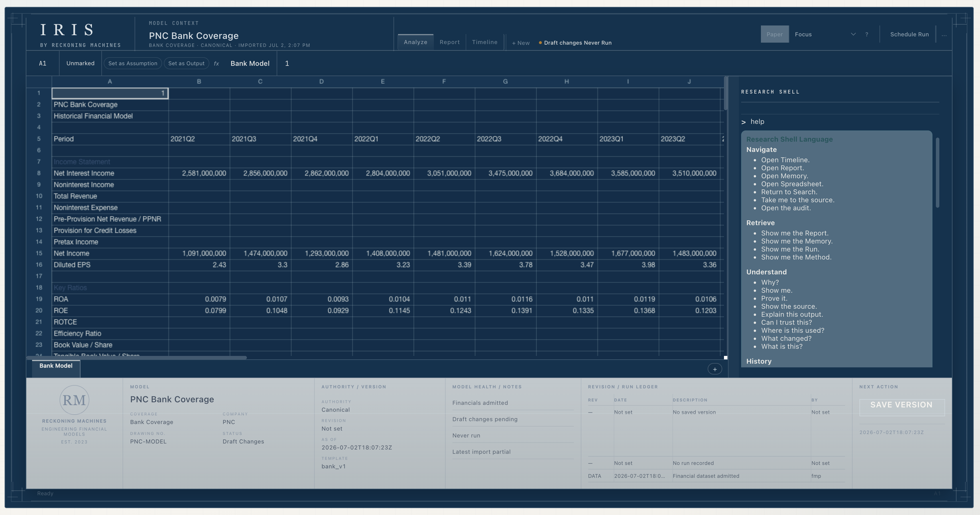Switch to the Report tab

449,42
